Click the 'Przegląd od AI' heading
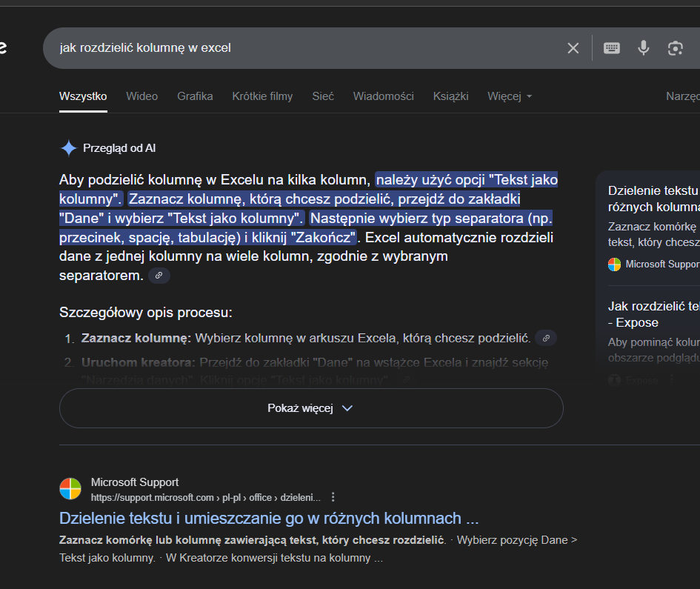 pyautogui.click(x=119, y=148)
